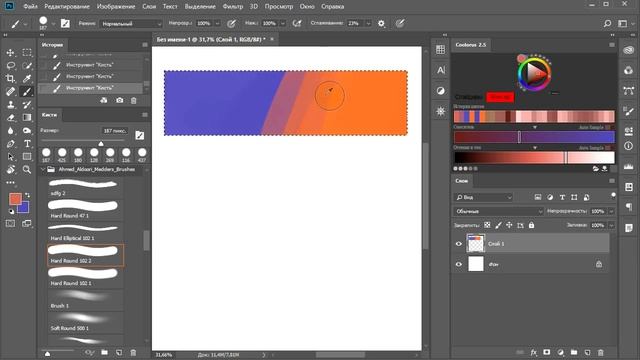The width and height of the screenshot is (640, 360).
Task: Open the search icon in options bar
Action: (607, 24)
